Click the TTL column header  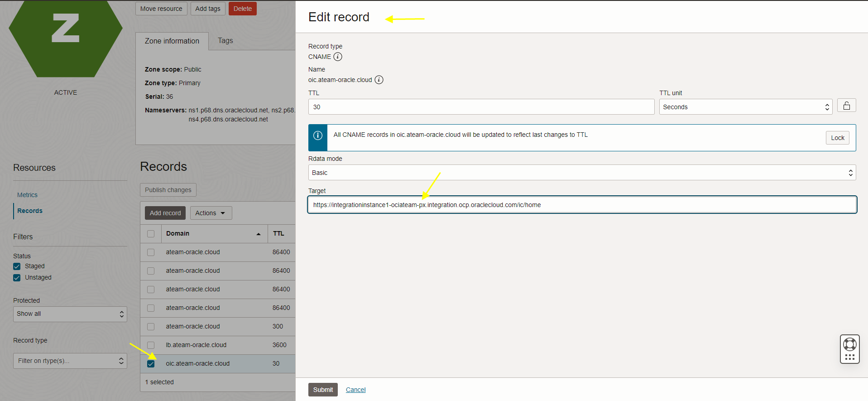[x=278, y=234]
